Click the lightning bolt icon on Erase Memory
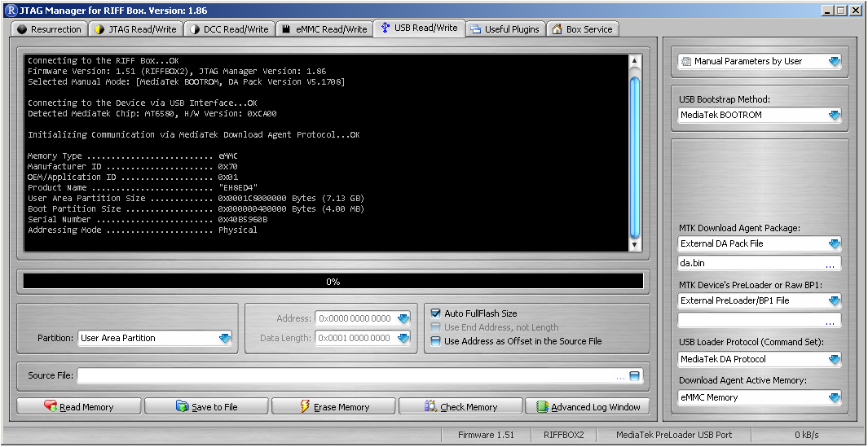The height and width of the screenshot is (447, 868). point(305,406)
